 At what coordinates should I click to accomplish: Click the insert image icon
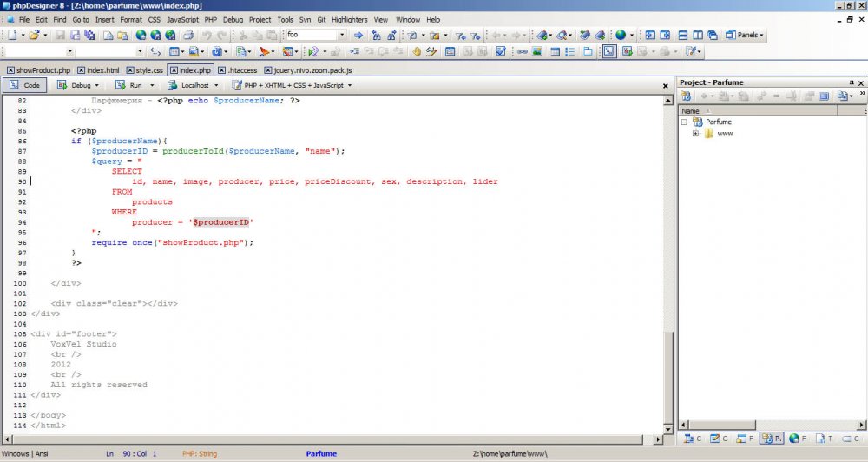pyautogui.click(x=537, y=51)
